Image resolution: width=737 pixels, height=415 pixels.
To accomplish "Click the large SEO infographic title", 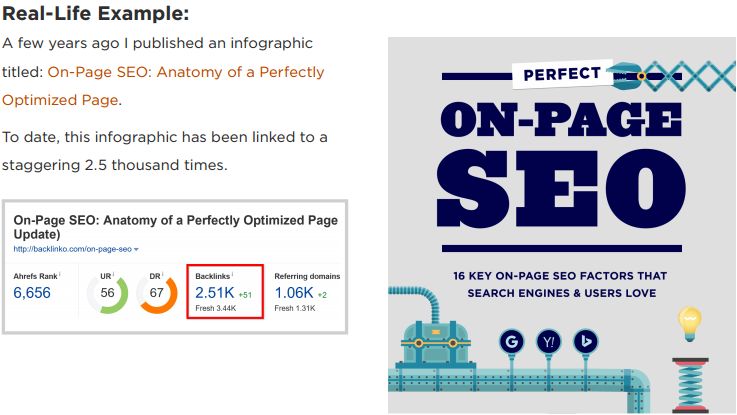I will [561, 188].
